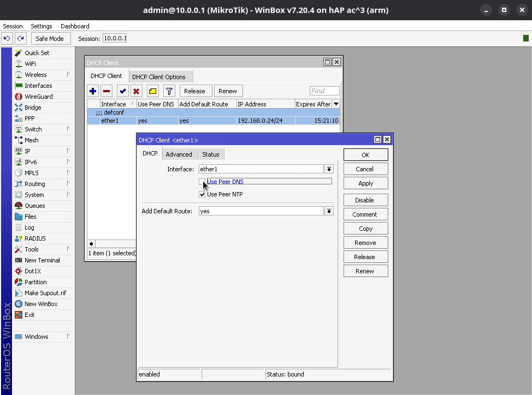The image size is (532, 395).
Task: Click the left arrow of the horizontal scrollbar
Action: point(91,244)
